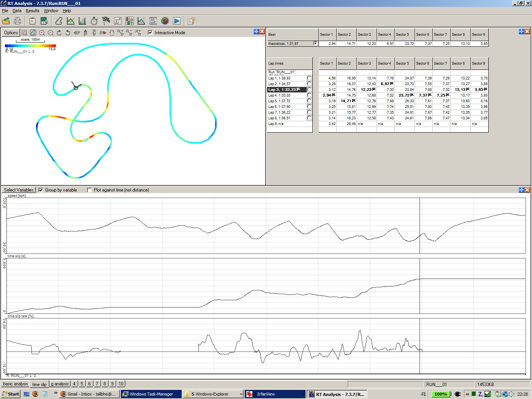Image resolution: width=532 pixels, height=399 pixels.
Task: Move position marker right on track
Action: (103, 33)
